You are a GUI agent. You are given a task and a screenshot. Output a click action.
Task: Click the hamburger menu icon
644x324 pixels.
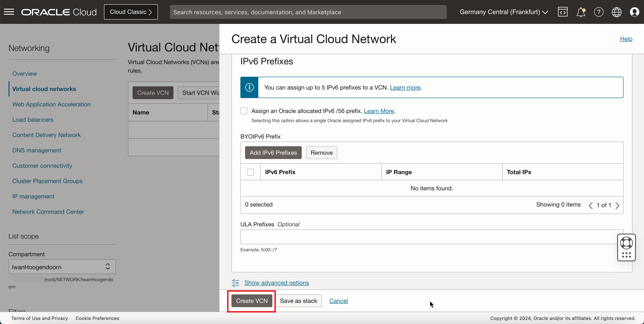click(9, 12)
